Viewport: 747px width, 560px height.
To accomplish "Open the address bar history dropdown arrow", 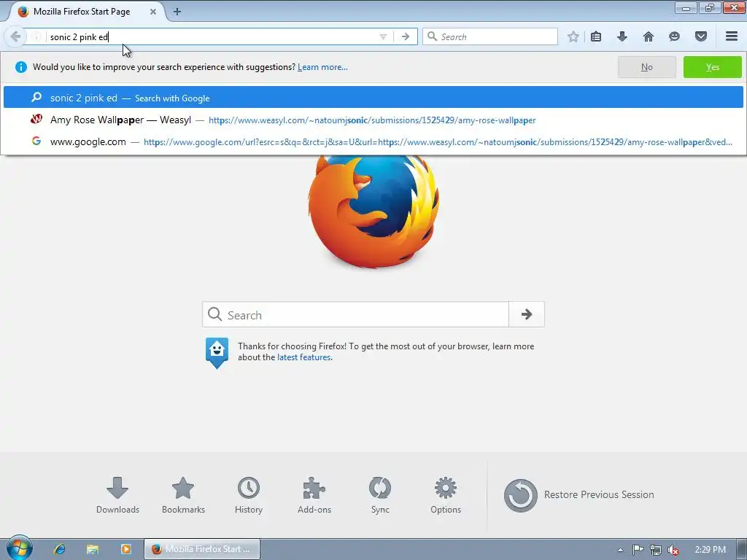I will click(383, 36).
